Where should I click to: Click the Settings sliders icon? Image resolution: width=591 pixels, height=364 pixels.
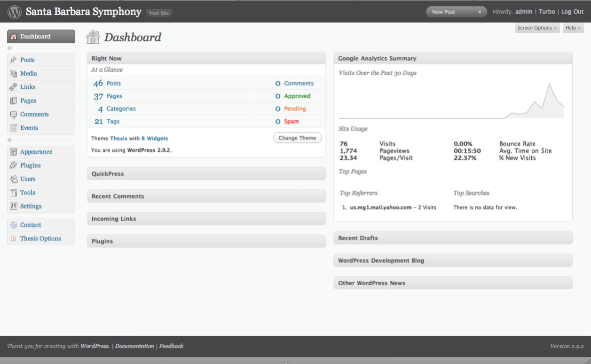[x=14, y=206]
